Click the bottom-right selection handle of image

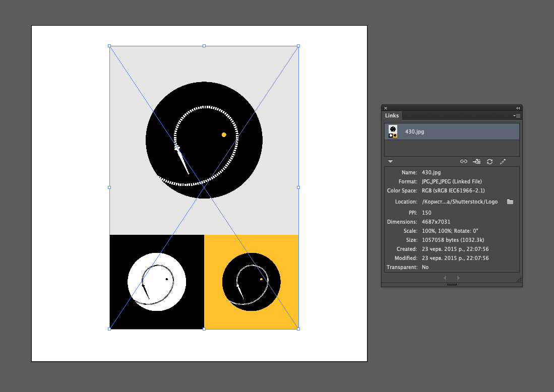[298, 329]
